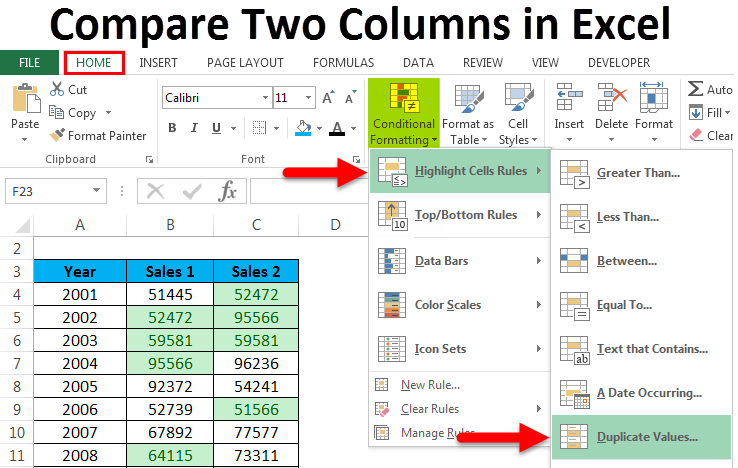The width and height of the screenshot is (738, 468).
Task: Switch to the VIEW tab
Action: click(x=545, y=63)
